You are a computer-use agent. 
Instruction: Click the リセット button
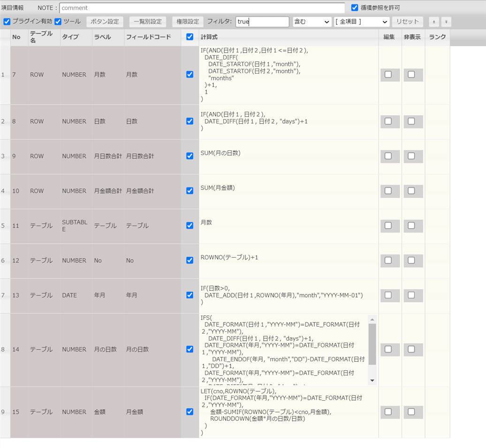[x=408, y=22]
